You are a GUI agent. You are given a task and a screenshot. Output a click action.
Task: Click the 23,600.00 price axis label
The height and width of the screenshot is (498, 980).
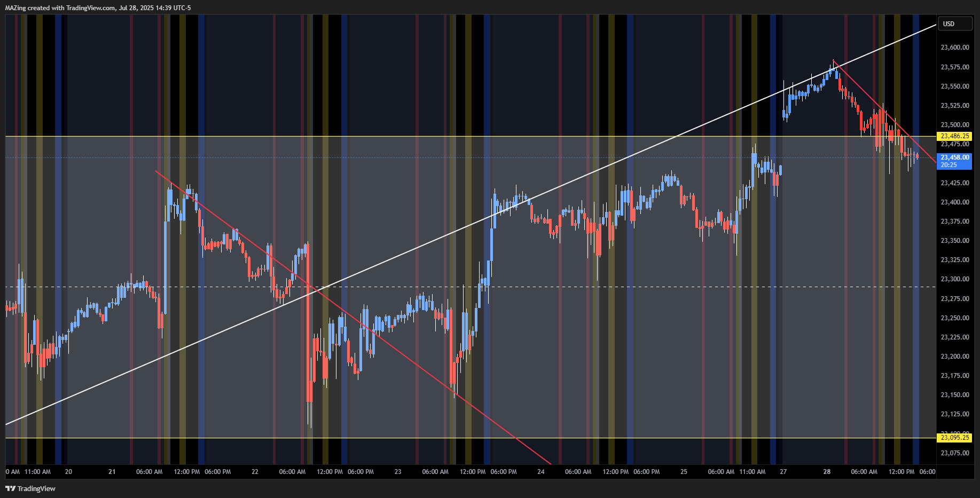[955, 48]
